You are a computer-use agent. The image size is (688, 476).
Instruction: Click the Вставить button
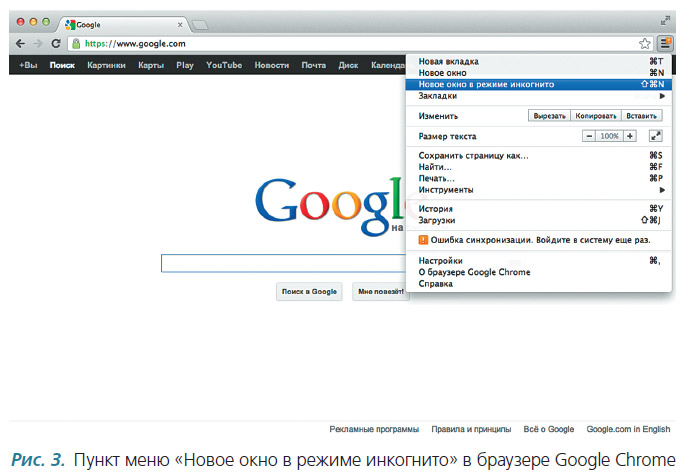point(641,116)
